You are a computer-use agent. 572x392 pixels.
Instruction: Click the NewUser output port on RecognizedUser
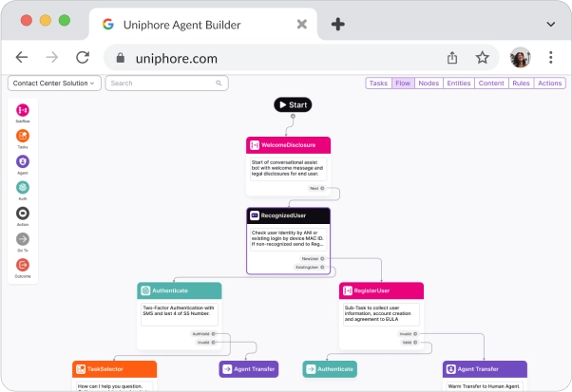pyautogui.click(x=323, y=258)
